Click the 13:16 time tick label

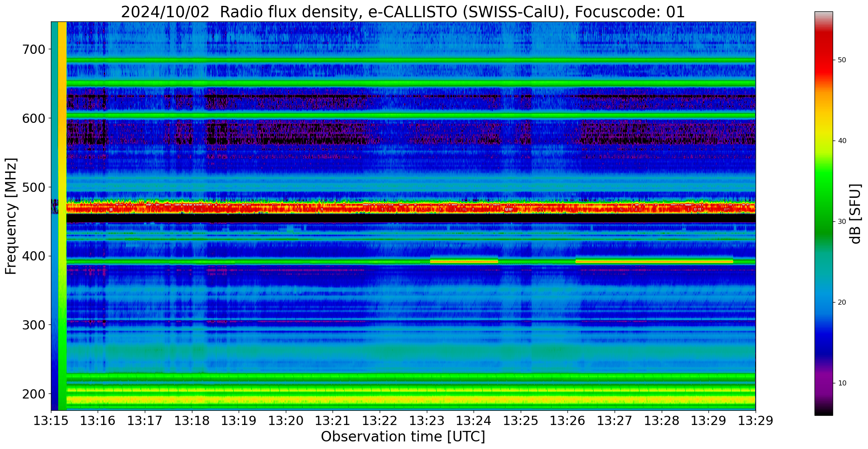click(98, 421)
